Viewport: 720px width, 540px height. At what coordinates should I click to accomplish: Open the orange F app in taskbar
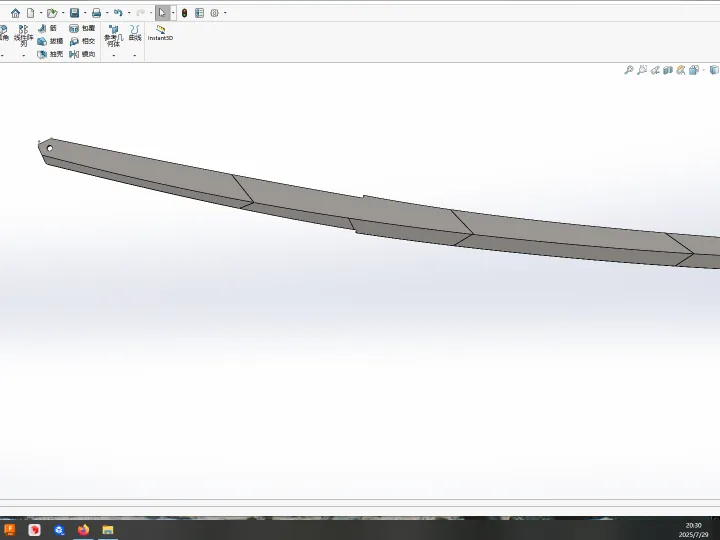click(x=9, y=529)
